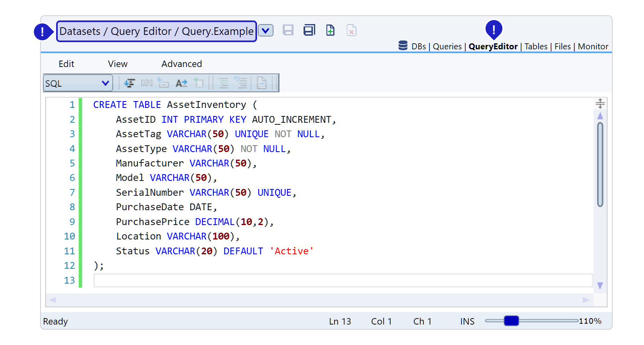The width and height of the screenshot is (644, 345).
Task: Click the vertical scrollbar down arrow
Action: [x=600, y=286]
